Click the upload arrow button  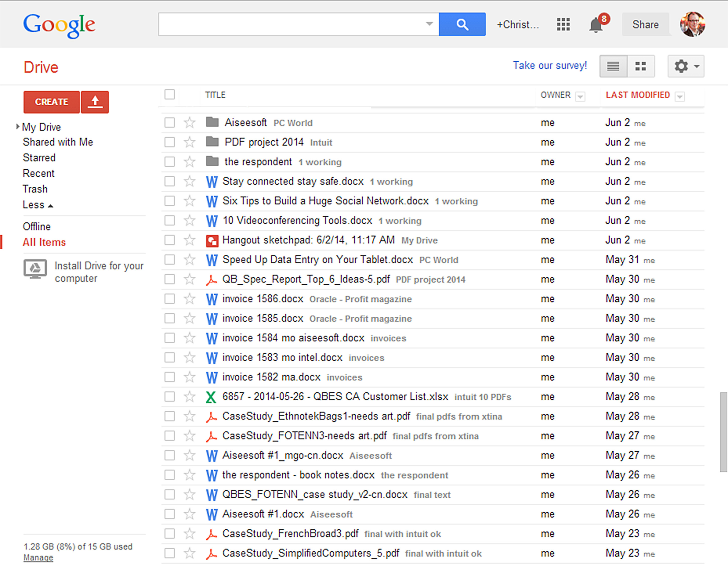click(x=95, y=101)
